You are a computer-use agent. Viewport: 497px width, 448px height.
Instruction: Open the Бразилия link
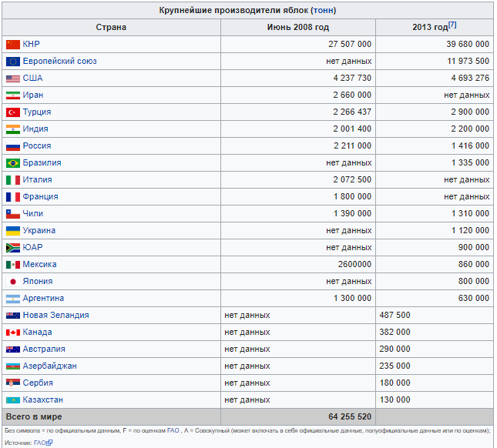pos(42,163)
